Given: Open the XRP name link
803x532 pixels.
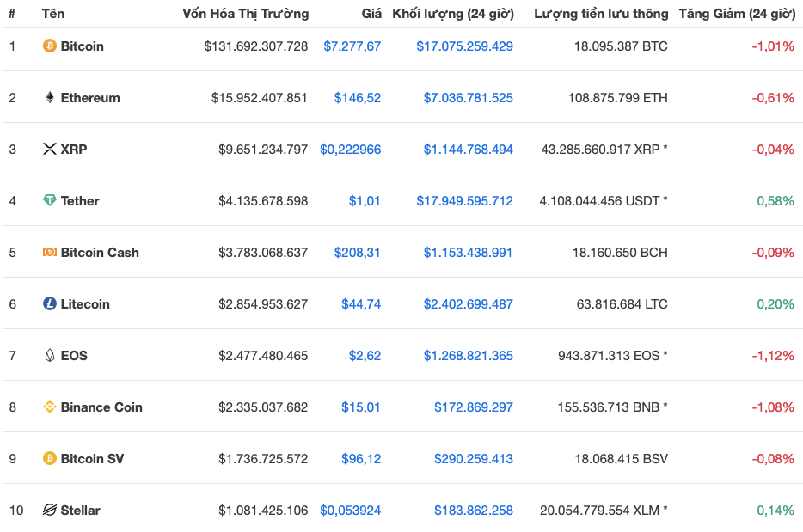Looking at the screenshot, I should (74, 150).
